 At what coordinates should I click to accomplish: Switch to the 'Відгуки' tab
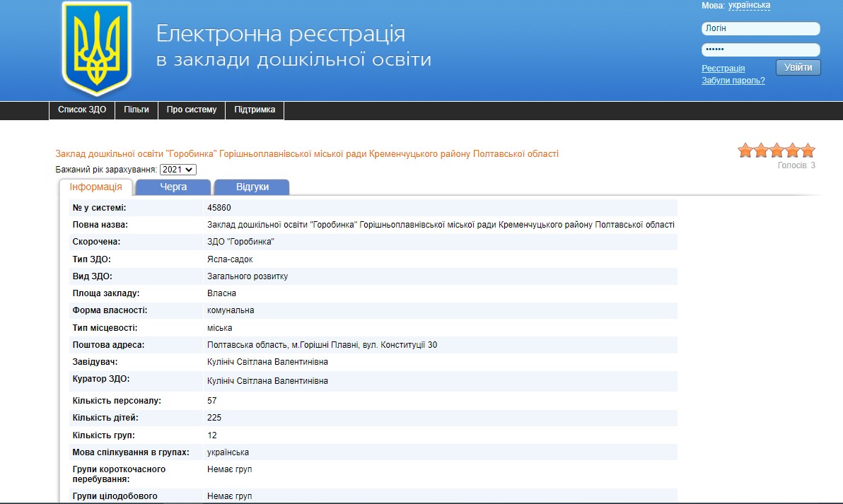tap(252, 187)
